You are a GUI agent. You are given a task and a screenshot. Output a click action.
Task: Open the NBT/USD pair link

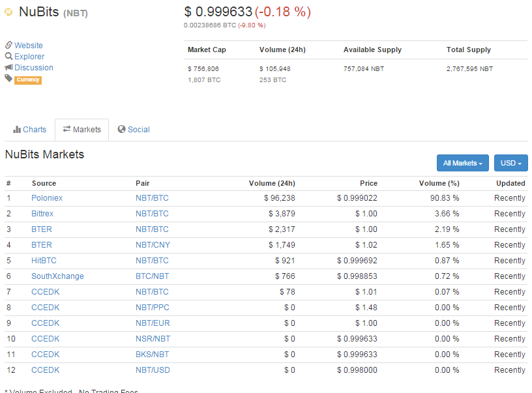(153, 370)
